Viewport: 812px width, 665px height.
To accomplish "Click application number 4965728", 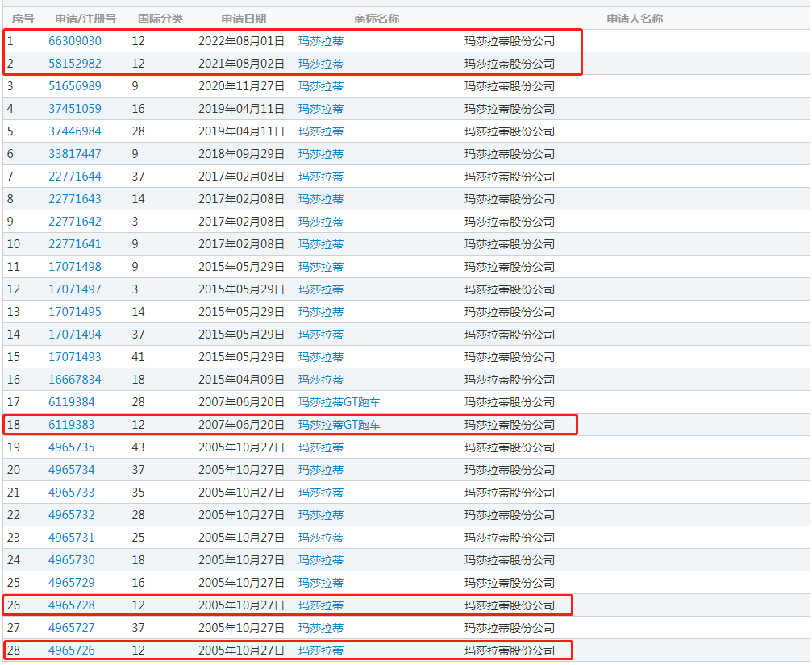I will (x=71, y=605).
